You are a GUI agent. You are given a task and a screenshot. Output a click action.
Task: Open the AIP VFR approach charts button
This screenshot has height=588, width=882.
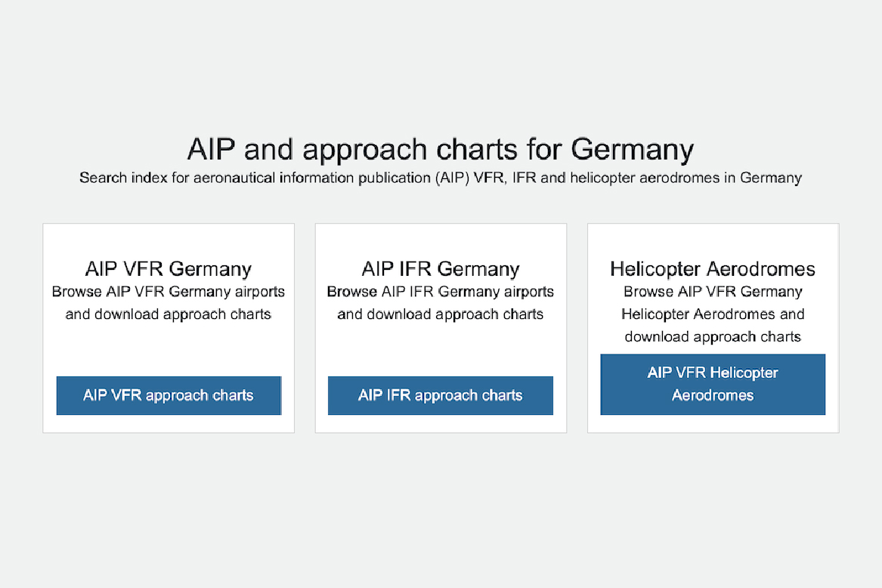(169, 395)
